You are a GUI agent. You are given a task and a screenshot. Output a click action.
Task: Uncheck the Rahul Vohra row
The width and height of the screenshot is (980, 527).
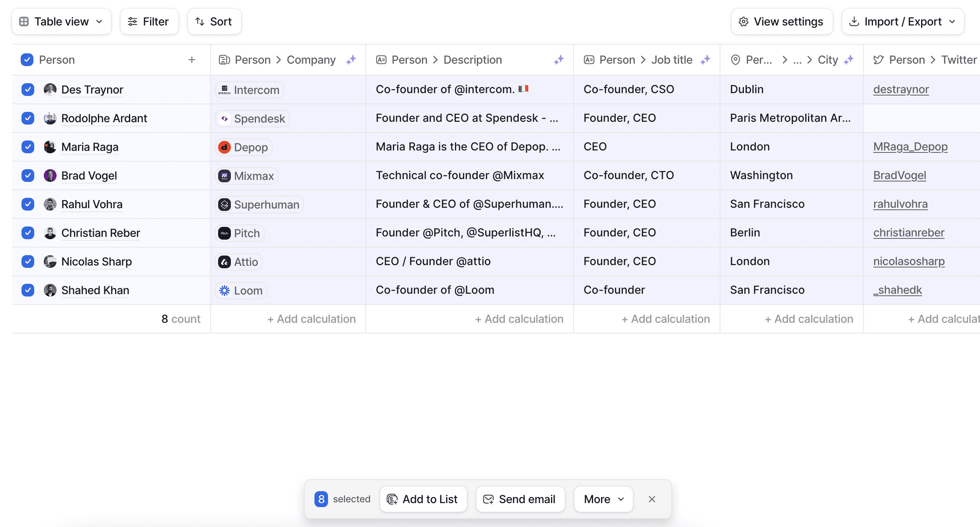click(28, 204)
